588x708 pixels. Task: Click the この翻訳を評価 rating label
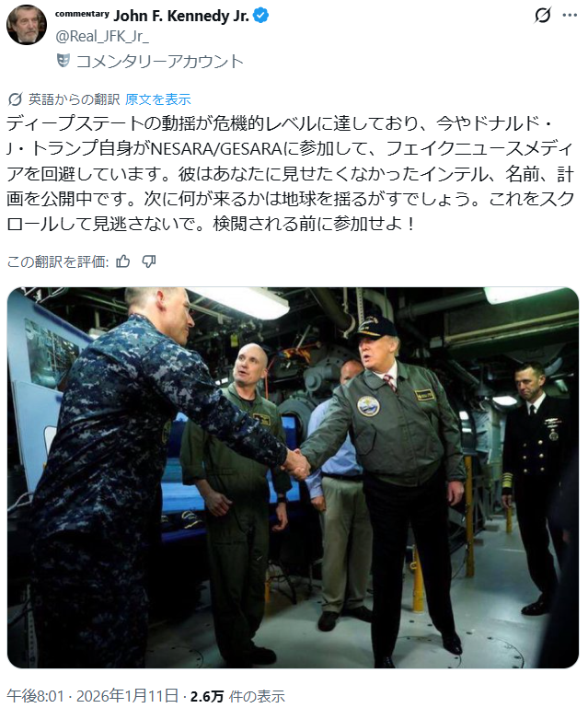(x=58, y=261)
